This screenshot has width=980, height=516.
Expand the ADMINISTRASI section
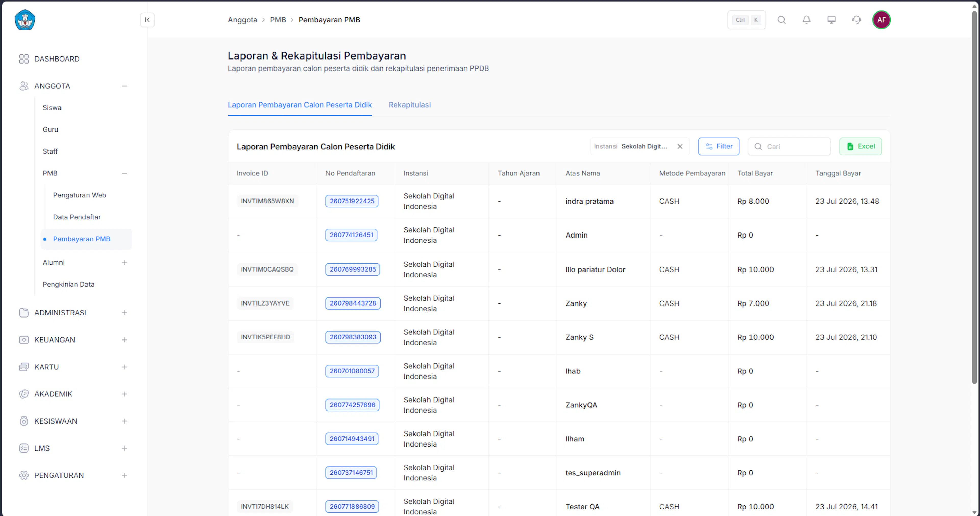coord(124,313)
